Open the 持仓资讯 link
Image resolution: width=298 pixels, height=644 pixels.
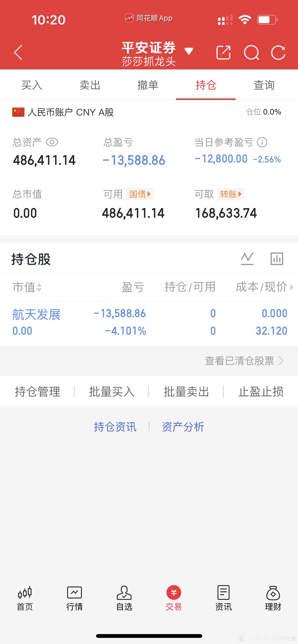click(115, 427)
